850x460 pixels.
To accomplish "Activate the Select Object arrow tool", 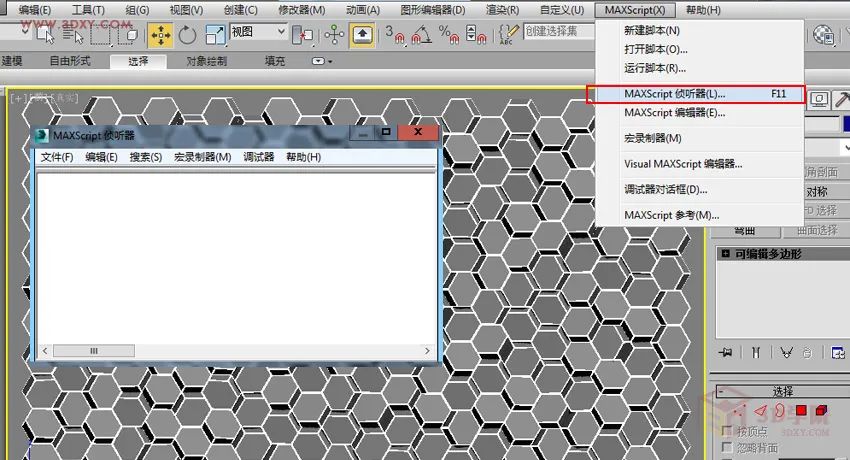I will (x=46, y=35).
